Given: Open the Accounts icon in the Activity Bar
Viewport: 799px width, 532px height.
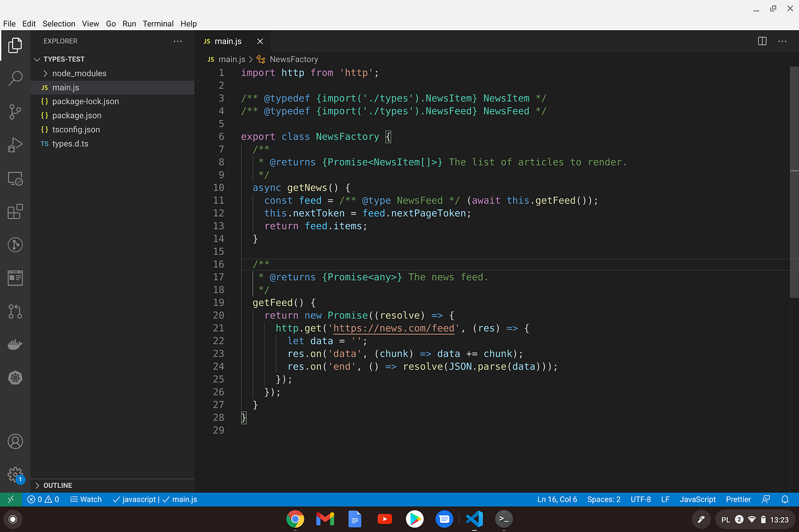Looking at the screenshot, I should click(x=15, y=441).
